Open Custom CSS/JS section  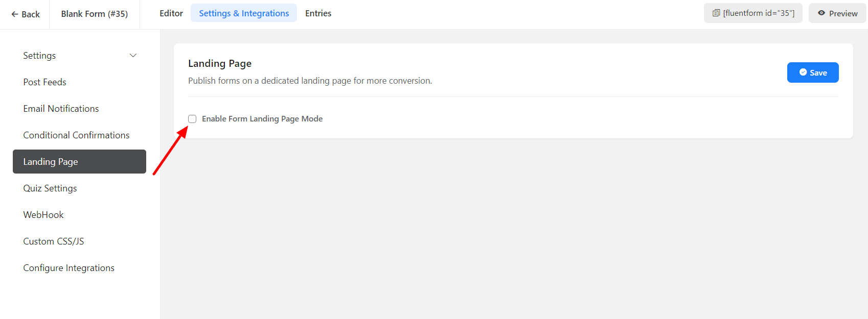click(x=54, y=241)
